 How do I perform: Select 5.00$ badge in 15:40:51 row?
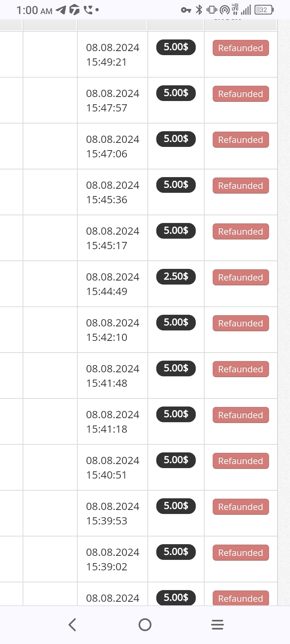pyautogui.click(x=176, y=460)
